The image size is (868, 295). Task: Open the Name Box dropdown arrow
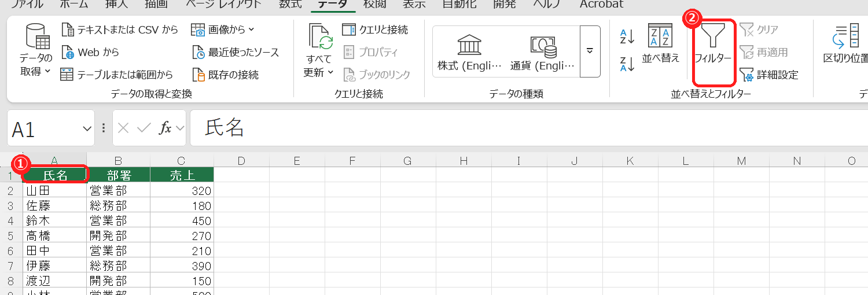point(88,128)
